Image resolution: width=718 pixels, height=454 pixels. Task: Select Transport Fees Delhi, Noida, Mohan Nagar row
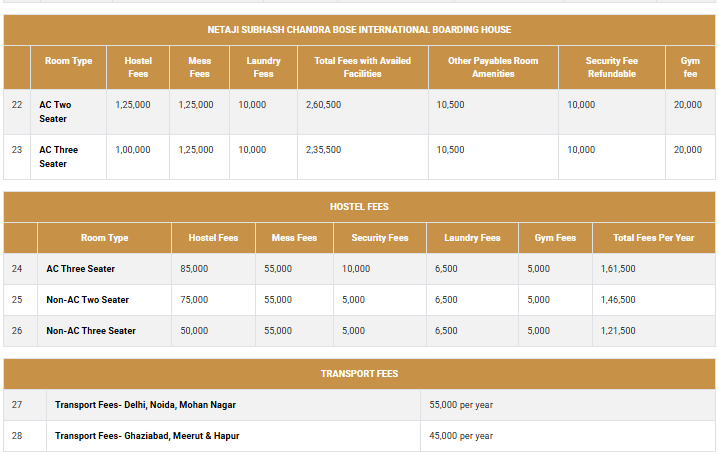pyautogui.click(x=145, y=405)
